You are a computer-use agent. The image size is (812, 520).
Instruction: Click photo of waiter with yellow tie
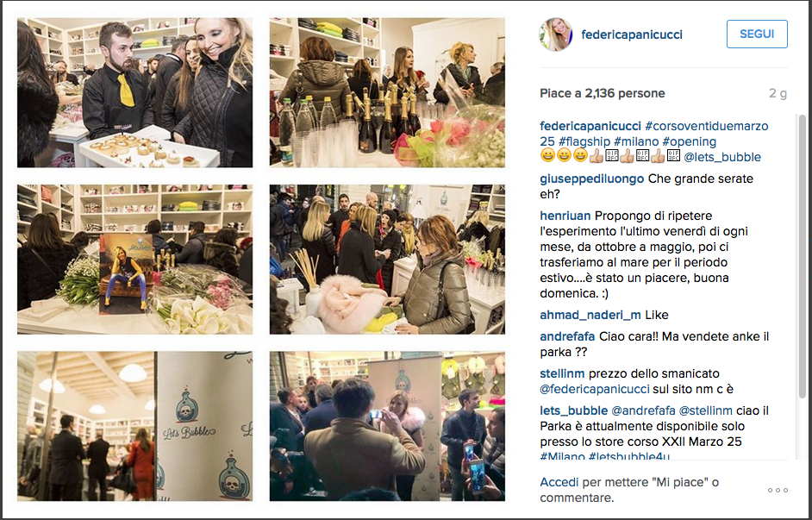[134, 93]
